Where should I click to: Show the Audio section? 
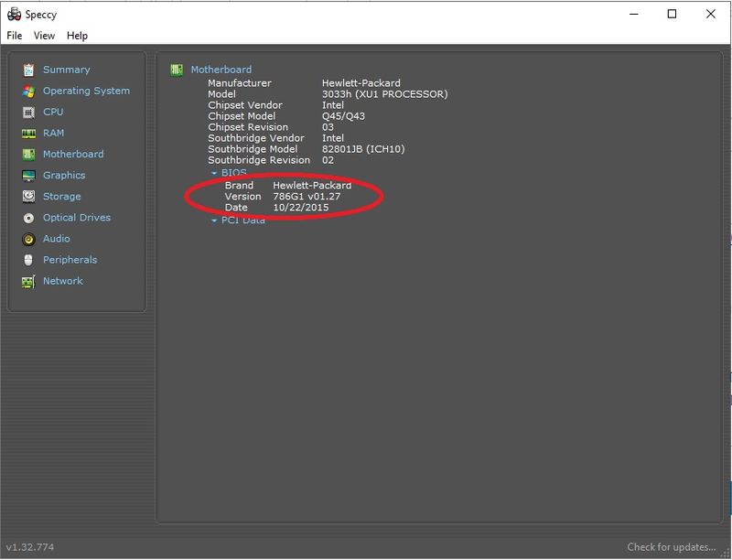(56, 239)
